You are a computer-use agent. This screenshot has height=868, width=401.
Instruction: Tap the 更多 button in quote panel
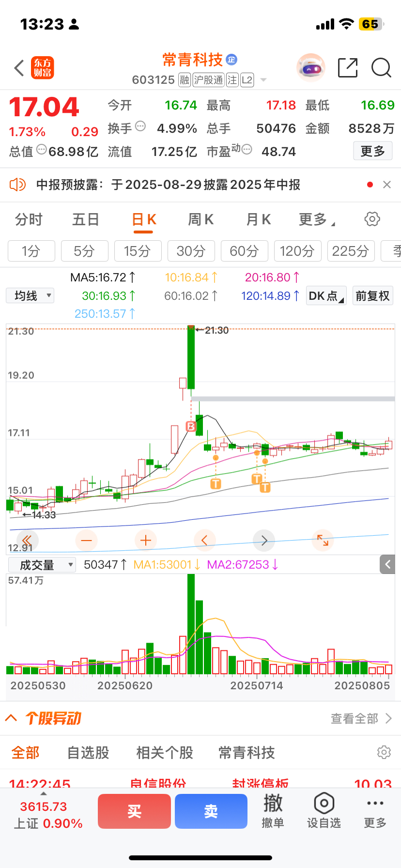373,151
